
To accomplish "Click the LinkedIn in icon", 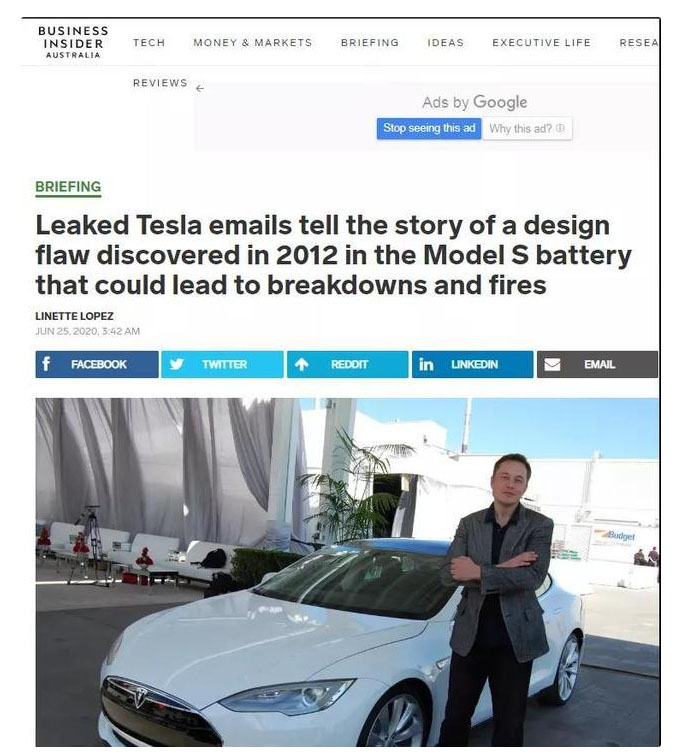I will tap(426, 364).
